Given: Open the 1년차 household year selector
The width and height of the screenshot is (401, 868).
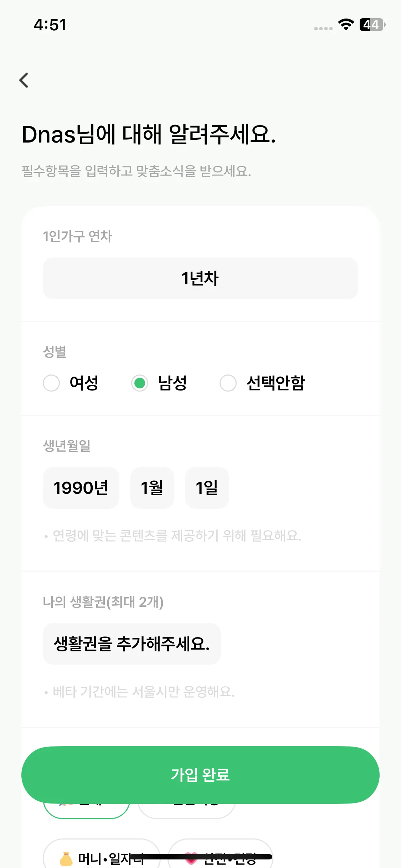Looking at the screenshot, I should (200, 278).
